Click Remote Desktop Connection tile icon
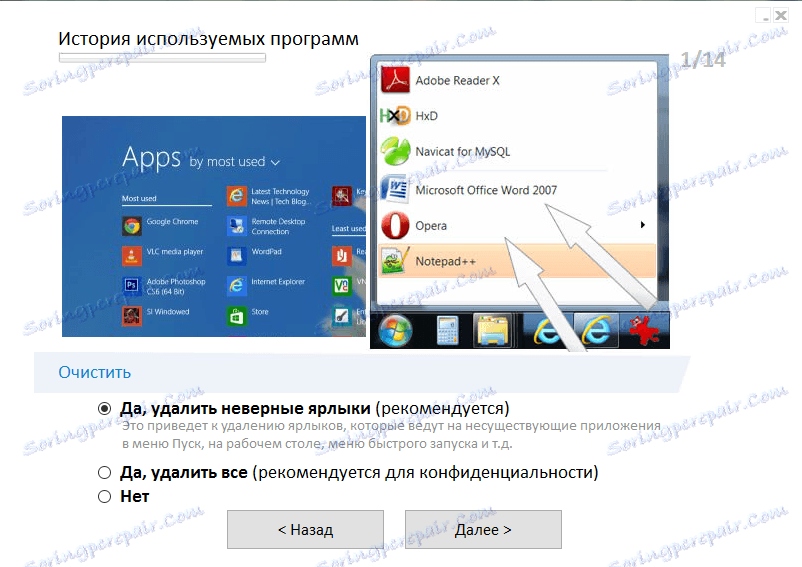 236,226
